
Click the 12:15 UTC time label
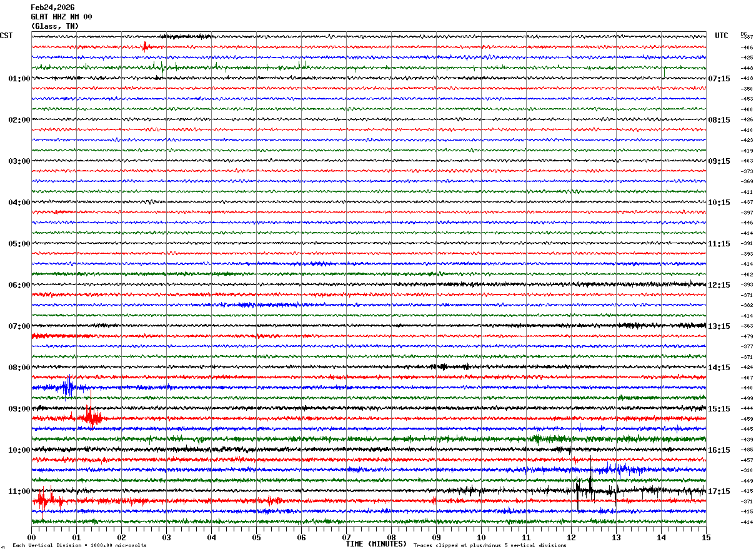coord(719,285)
